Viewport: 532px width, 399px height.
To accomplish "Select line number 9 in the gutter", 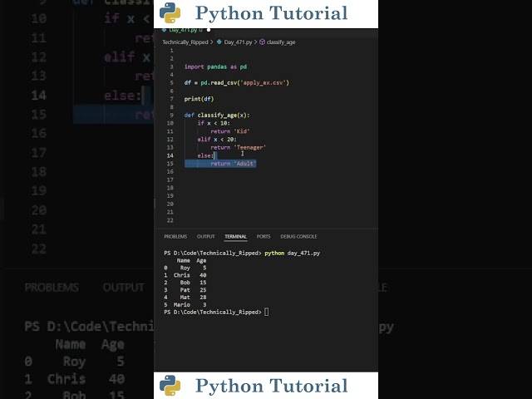I will point(171,116).
